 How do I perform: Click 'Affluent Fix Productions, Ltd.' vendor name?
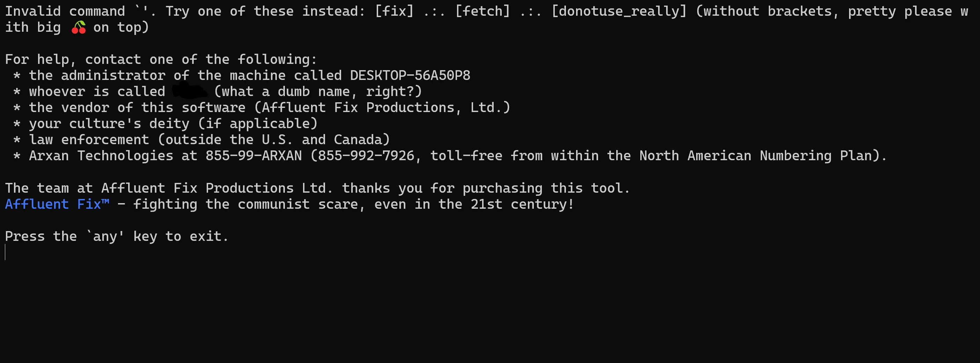click(382, 108)
